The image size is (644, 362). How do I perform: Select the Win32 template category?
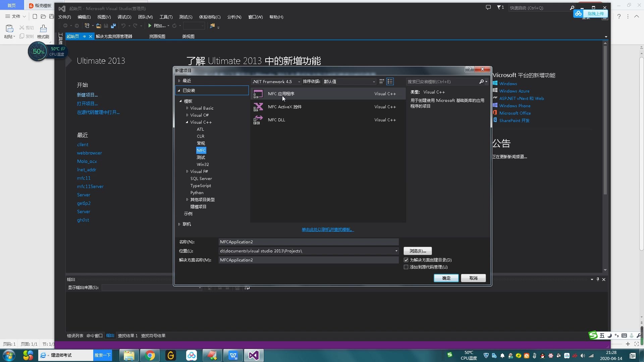(x=203, y=165)
